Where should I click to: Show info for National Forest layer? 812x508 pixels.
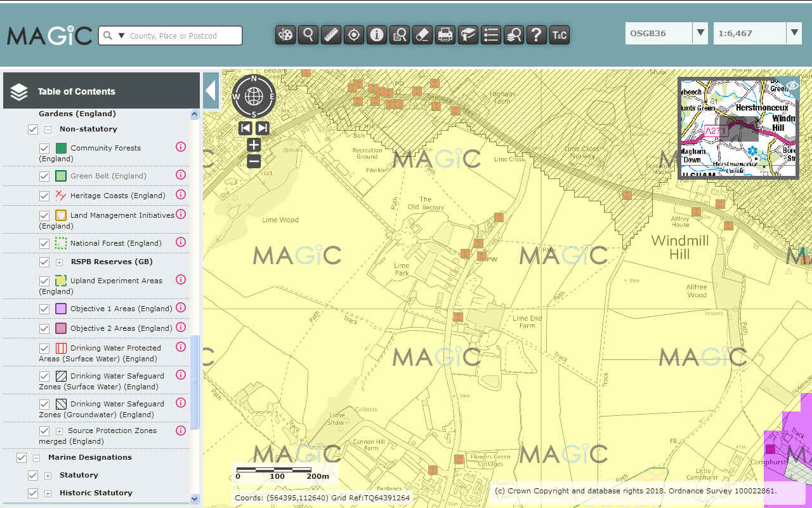point(180,242)
